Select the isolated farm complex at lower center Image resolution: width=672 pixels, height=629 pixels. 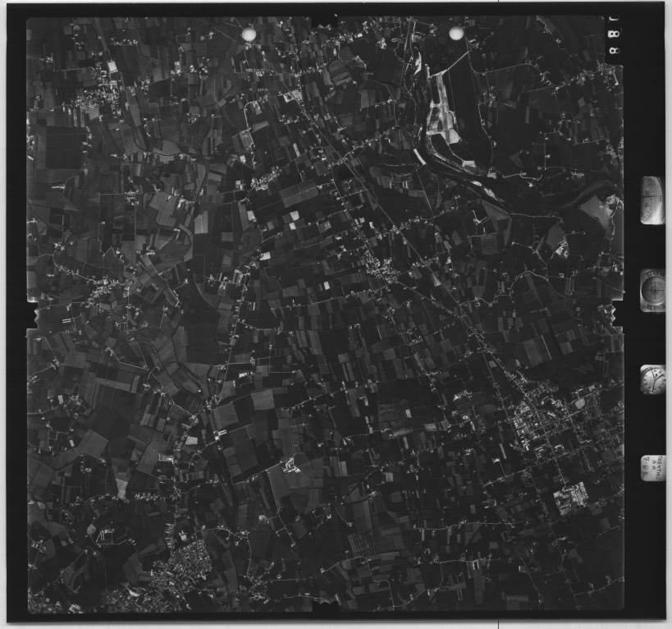coord(290,466)
